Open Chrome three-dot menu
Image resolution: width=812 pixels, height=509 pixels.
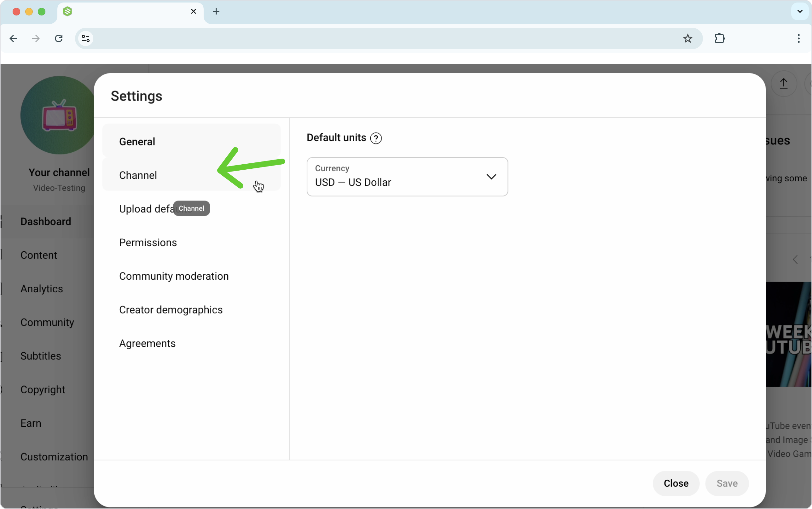[798, 38]
